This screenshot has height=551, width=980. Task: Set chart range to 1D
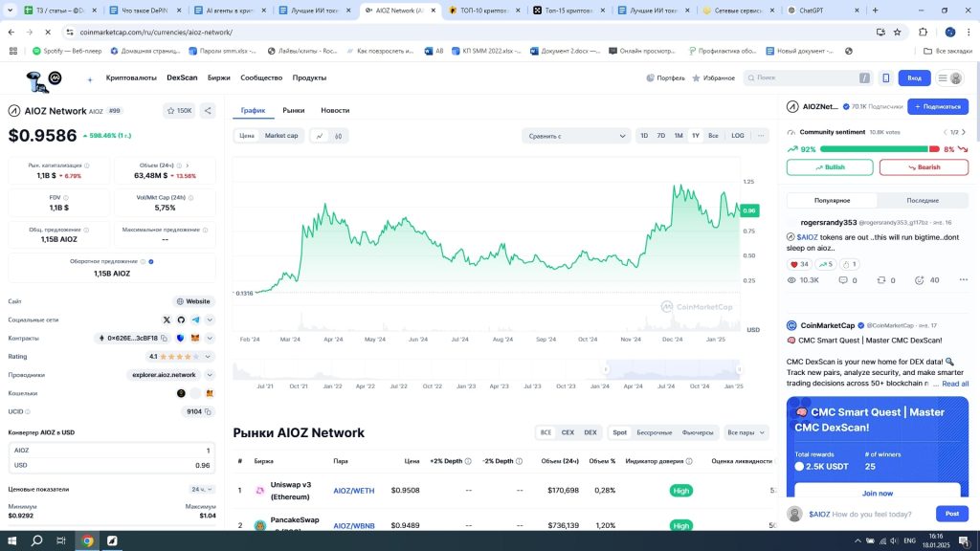[644, 136]
